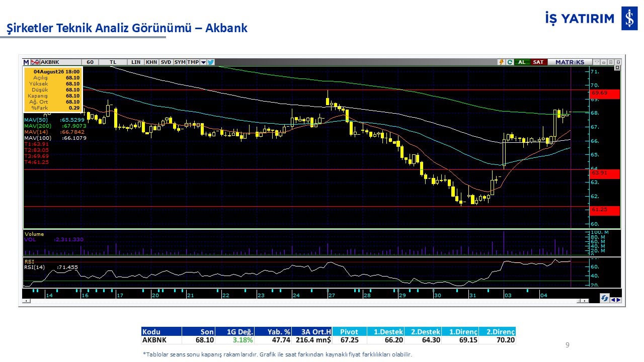Click the SAT sell button

coord(538,62)
